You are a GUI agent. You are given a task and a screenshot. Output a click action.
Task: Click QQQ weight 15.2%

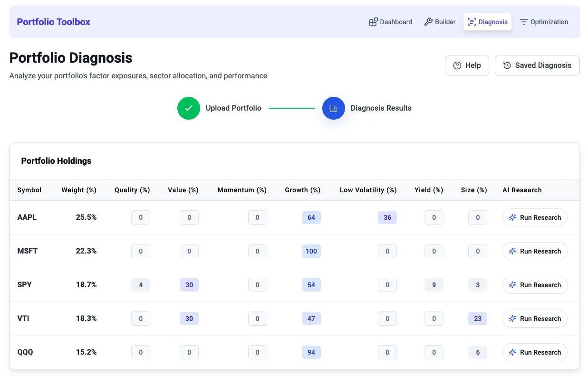click(86, 352)
